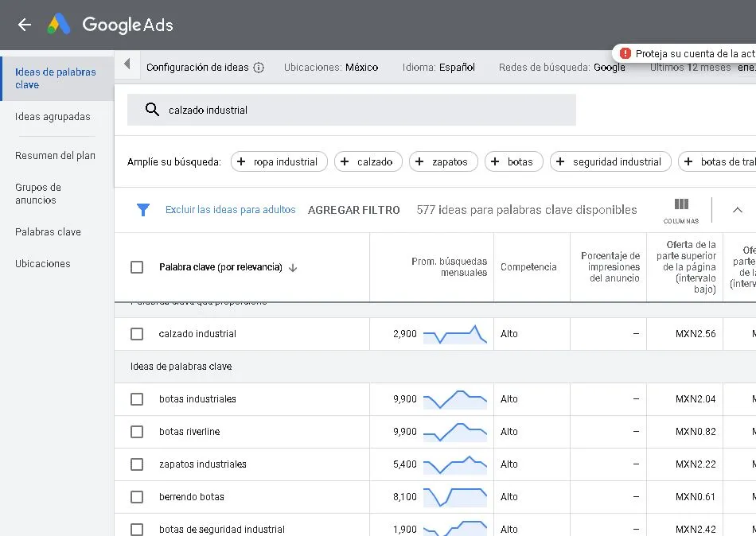Viewport: 756px width, 536px height.
Task: Collapse the left sidebar with the triangle arrow
Action: pyautogui.click(x=127, y=64)
